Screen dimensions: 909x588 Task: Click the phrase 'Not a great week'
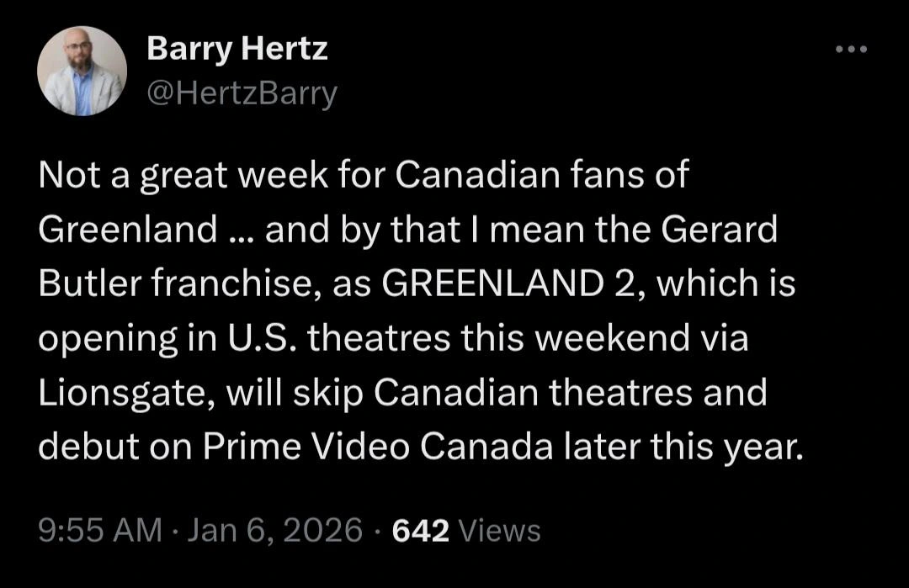point(159,175)
